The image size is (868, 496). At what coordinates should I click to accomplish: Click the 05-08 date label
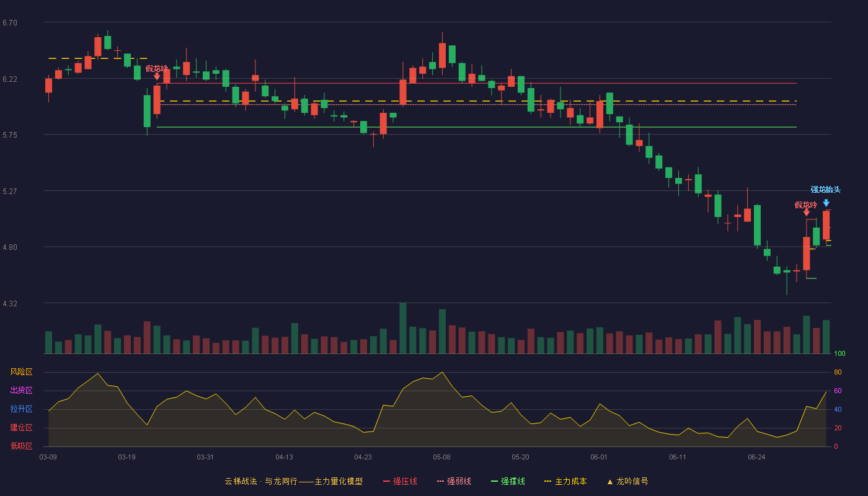[441, 457]
